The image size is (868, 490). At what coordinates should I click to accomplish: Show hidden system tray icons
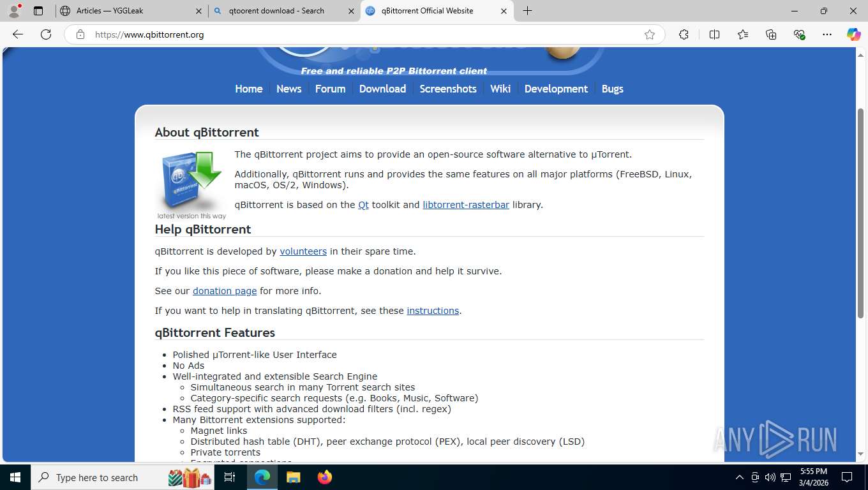(740, 477)
